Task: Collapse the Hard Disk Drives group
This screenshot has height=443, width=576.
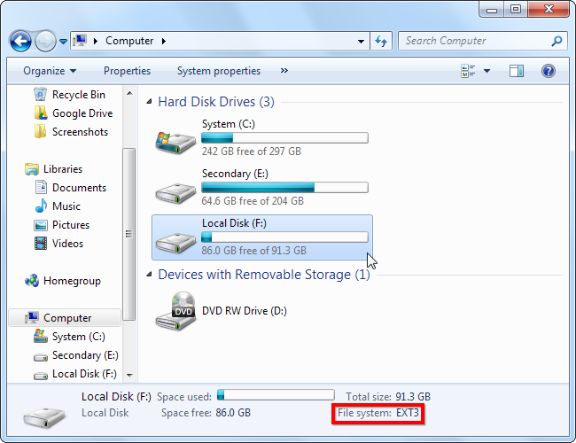Action: [149, 102]
